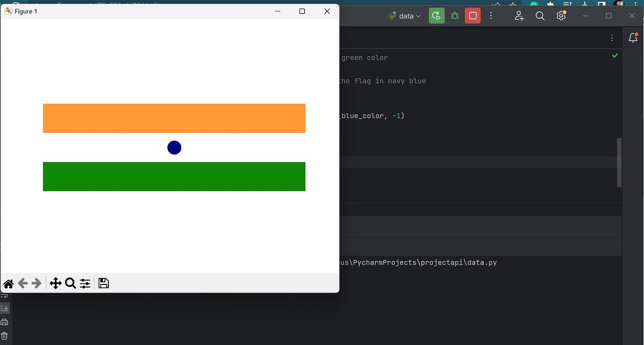Open Search Everywhere in PyCharm

click(540, 16)
